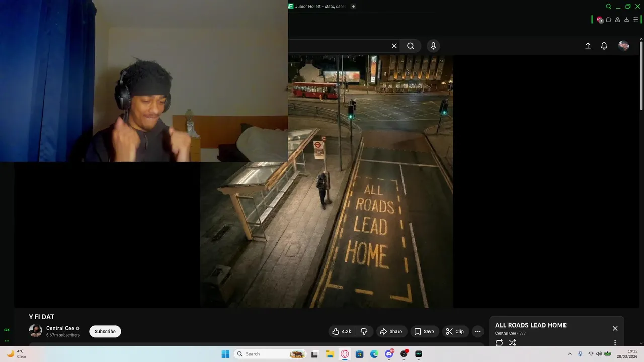Open the Windows Start menu
The width and height of the screenshot is (644, 362).
point(225,354)
